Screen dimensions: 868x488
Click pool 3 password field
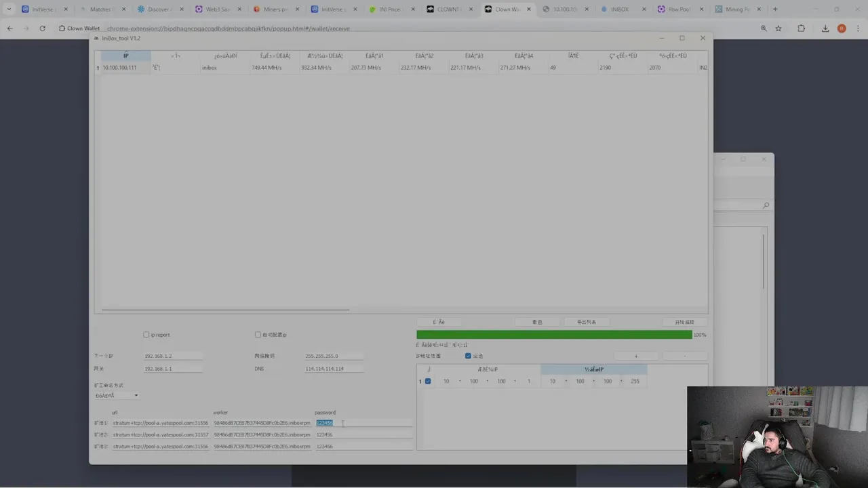click(x=363, y=447)
